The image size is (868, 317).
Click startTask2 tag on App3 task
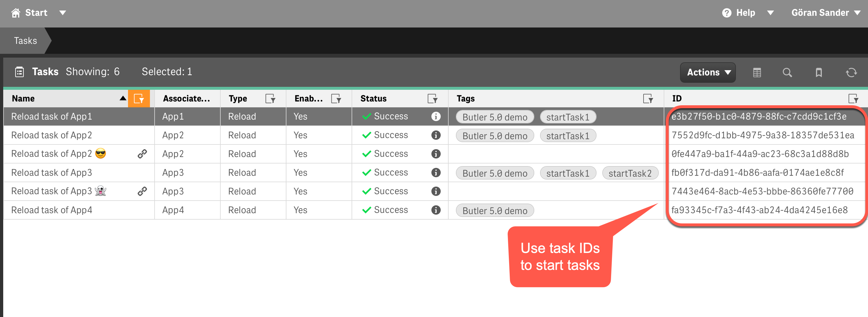630,173
